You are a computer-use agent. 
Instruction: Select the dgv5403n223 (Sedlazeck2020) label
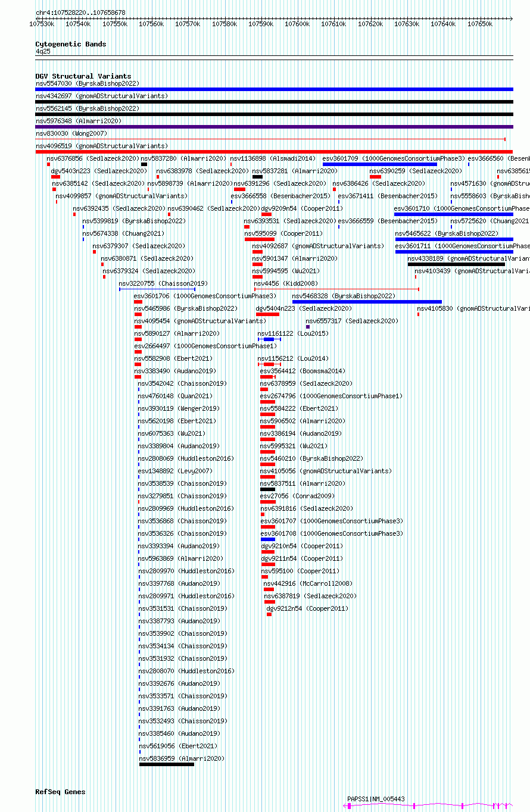click(x=99, y=171)
